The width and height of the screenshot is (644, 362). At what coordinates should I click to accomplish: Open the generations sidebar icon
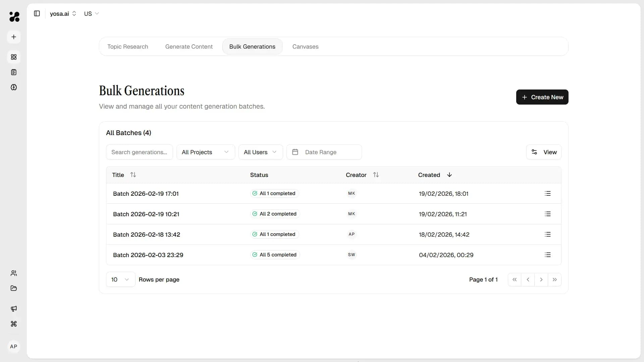coord(14,57)
